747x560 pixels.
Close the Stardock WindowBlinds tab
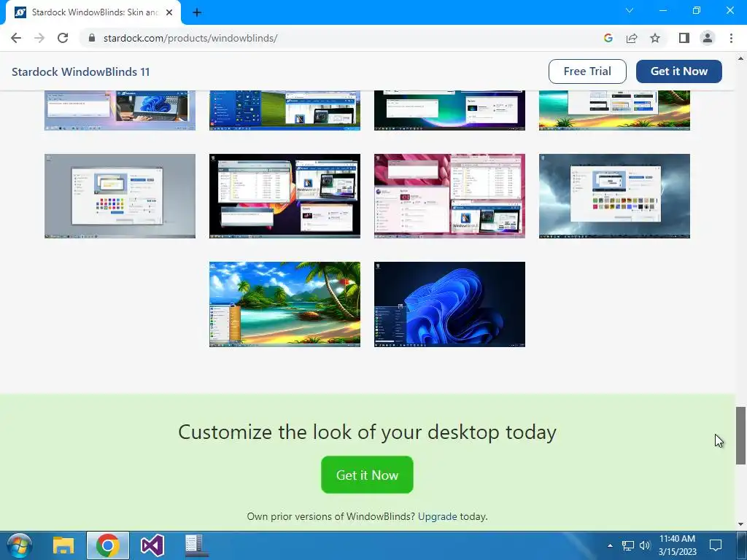(x=169, y=12)
